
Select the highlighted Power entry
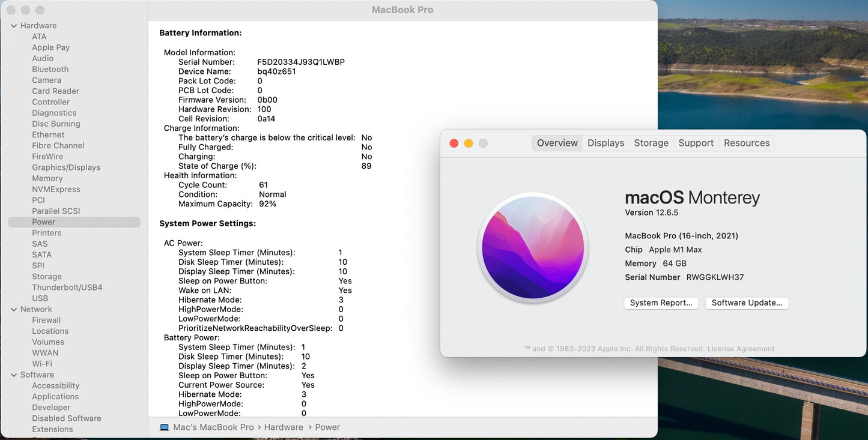click(x=74, y=222)
